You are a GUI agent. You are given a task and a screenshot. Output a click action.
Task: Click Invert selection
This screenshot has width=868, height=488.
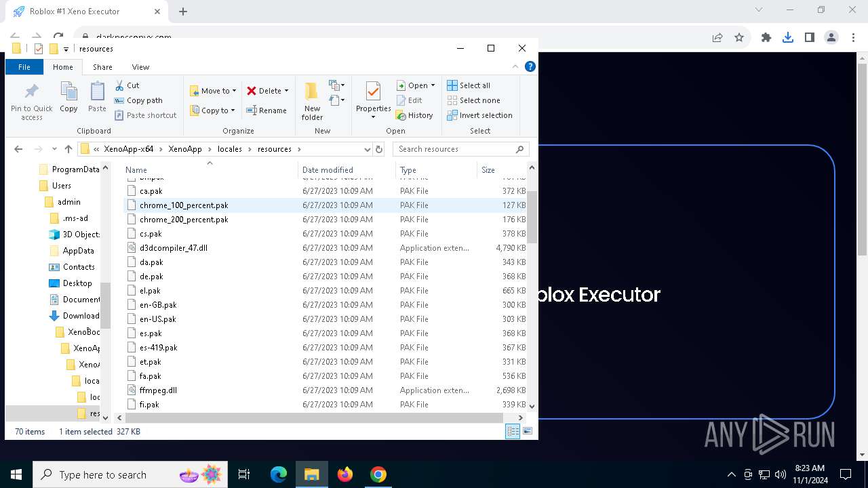tap(479, 115)
